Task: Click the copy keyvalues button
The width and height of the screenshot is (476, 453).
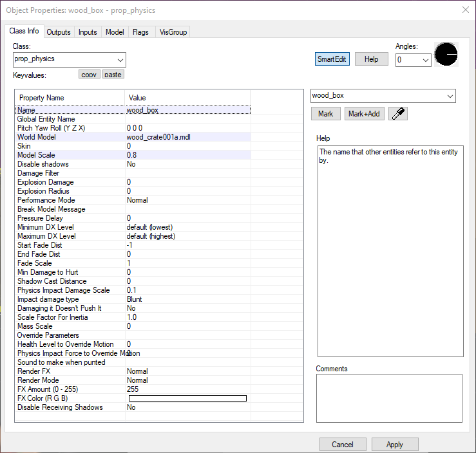Action: click(x=90, y=74)
